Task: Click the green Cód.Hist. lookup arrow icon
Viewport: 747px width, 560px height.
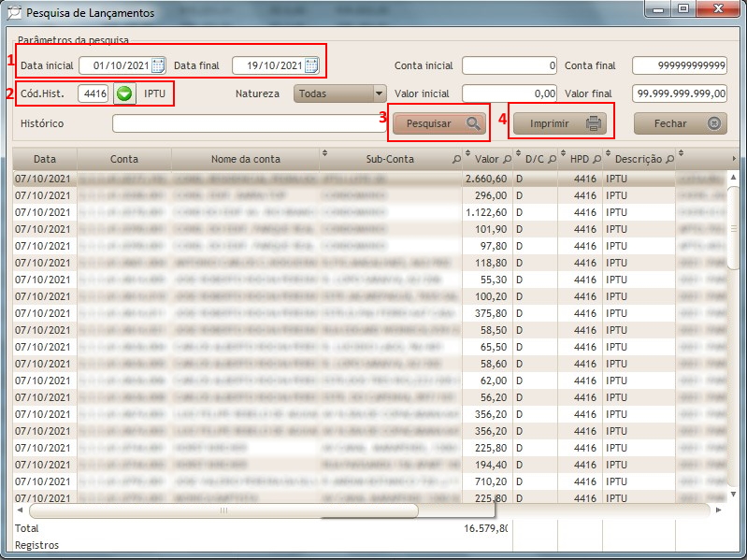Action: pyautogui.click(x=124, y=93)
